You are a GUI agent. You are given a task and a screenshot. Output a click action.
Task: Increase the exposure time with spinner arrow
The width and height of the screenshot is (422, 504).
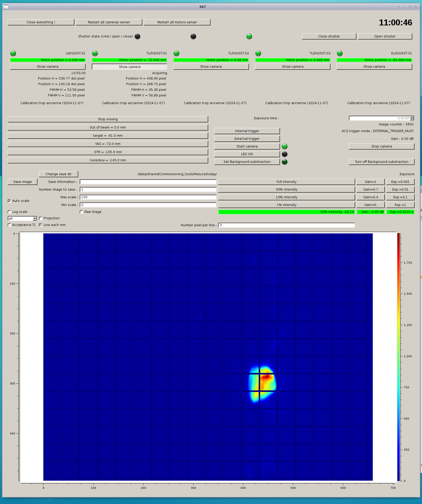(x=412, y=117)
